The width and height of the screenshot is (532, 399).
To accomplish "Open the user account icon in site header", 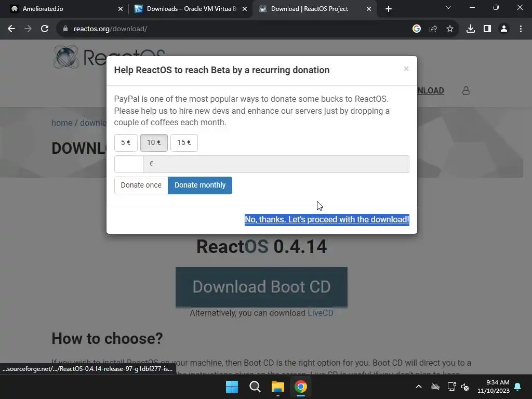I will (x=466, y=90).
